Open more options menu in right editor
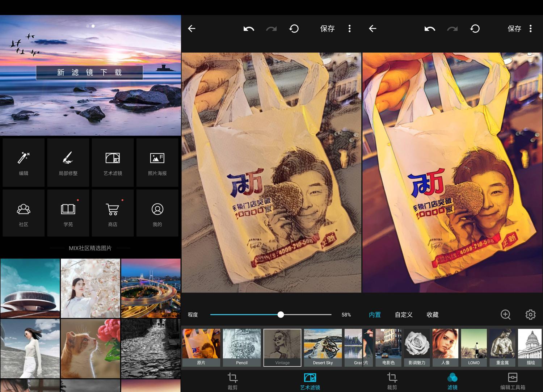 530,29
